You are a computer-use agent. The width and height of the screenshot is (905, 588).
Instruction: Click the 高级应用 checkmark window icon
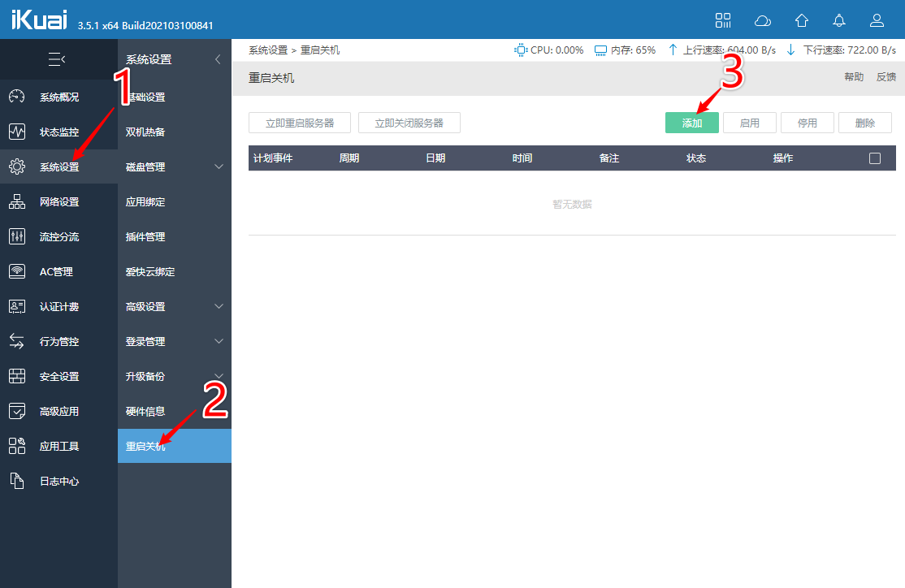tap(17, 411)
